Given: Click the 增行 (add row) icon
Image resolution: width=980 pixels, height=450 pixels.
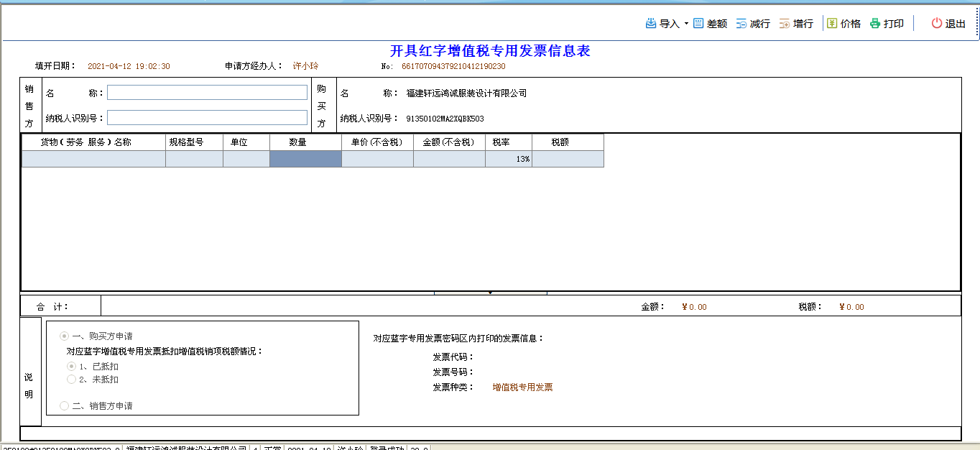Looking at the screenshot, I should click(785, 24).
